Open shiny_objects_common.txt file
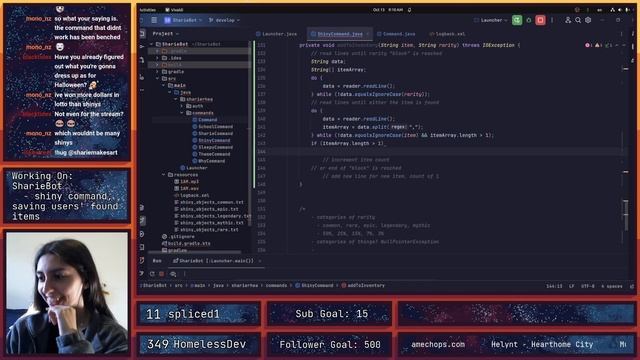Screen dimensions: 640x360 pyautogui.click(x=209, y=202)
